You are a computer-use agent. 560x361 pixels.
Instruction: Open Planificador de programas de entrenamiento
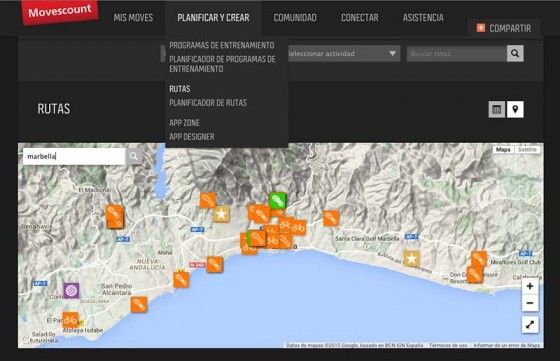coord(222,64)
